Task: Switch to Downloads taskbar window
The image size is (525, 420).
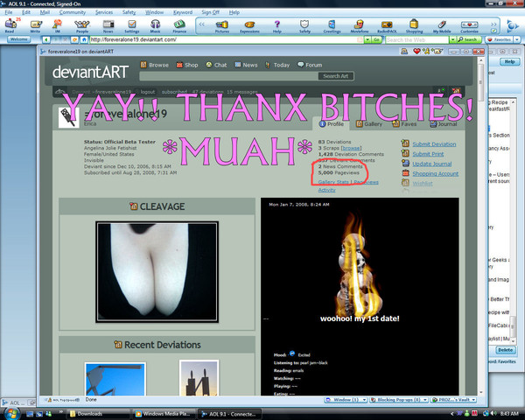Action: (98, 414)
